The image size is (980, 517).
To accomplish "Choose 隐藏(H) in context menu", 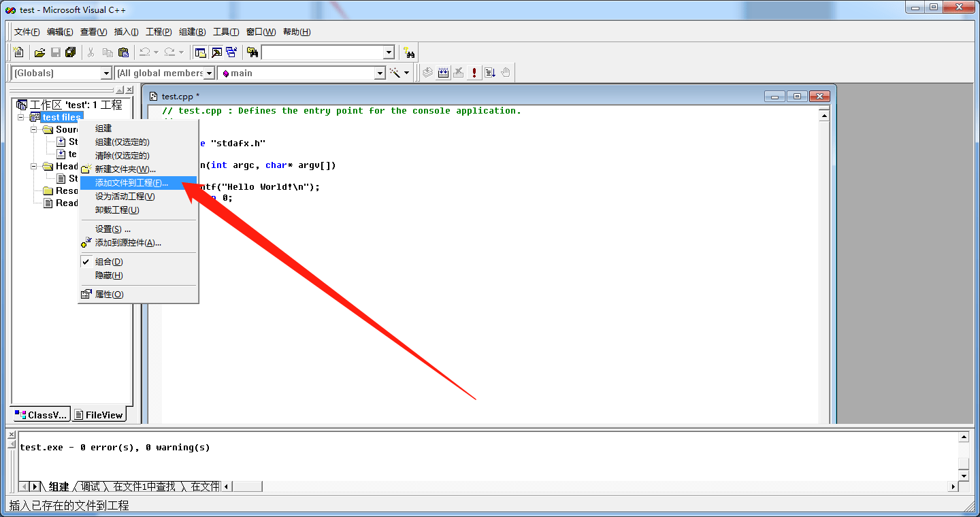I will pyautogui.click(x=138, y=276).
